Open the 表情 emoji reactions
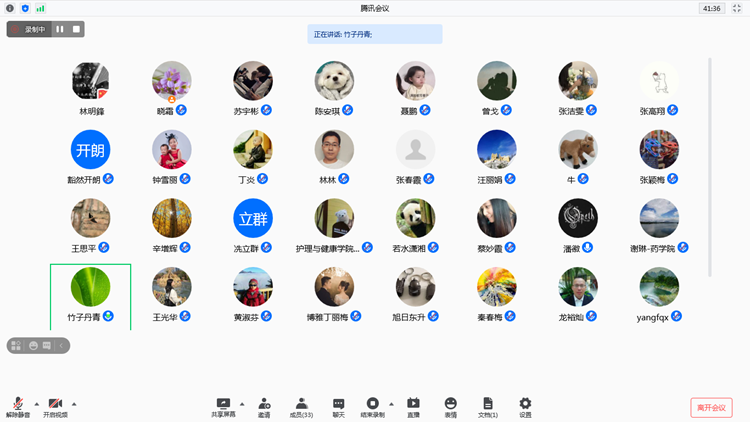Screen dimensions: 750x422 (x=450, y=406)
